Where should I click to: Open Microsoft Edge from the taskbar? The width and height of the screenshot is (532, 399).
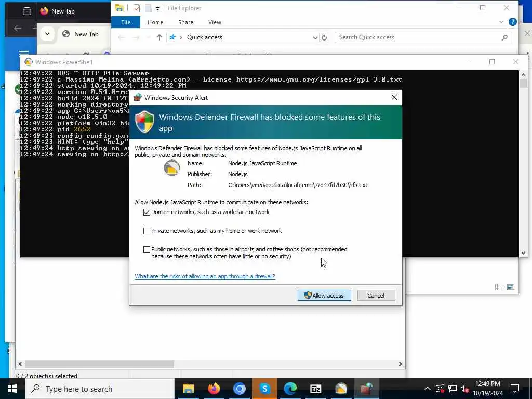pyautogui.click(x=290, y=389)
